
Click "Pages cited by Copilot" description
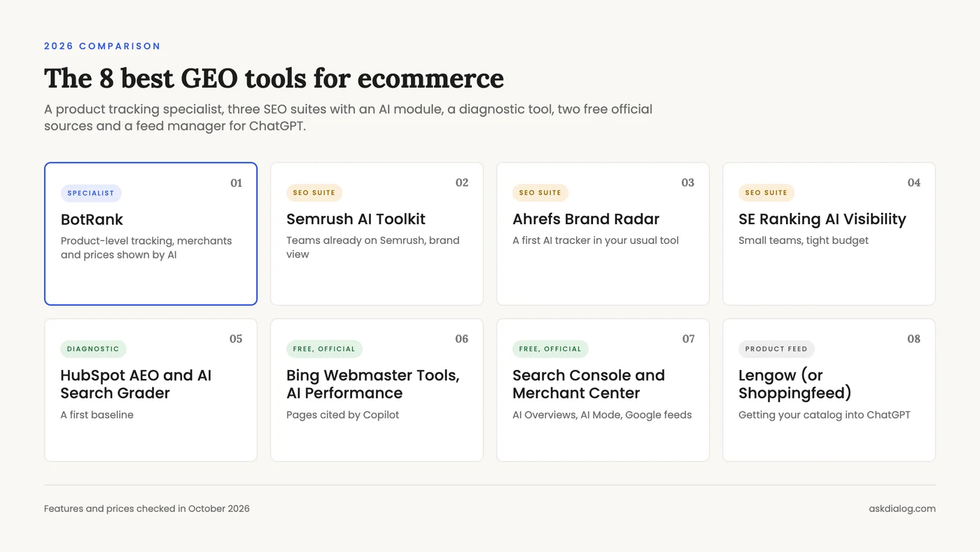click(x=342, y=415)
